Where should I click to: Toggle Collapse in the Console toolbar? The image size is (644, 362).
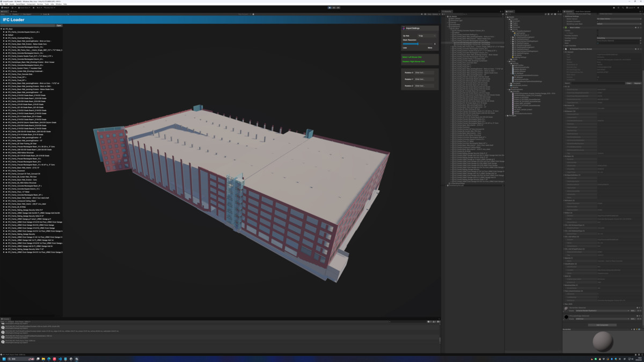[x=10, y=322]
